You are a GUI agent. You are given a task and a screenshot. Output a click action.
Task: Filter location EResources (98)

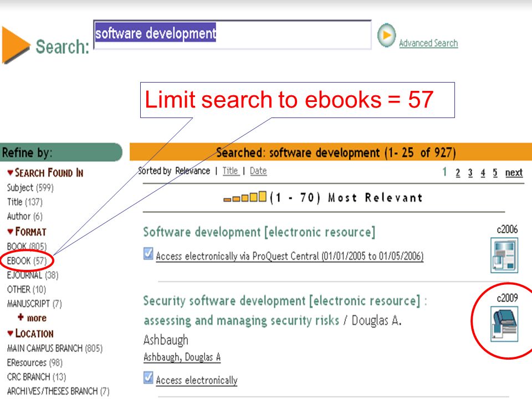click(x=34, y=362)
